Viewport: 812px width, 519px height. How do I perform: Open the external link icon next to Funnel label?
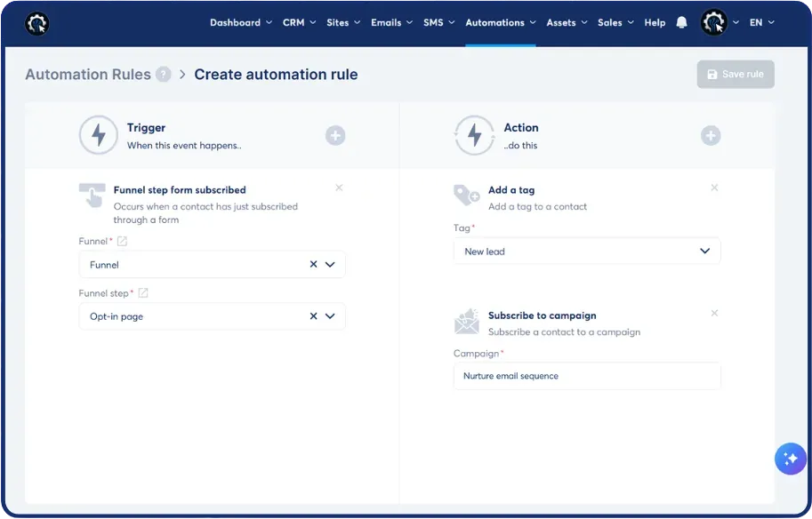pyautogui.click(x=122, y=241)
